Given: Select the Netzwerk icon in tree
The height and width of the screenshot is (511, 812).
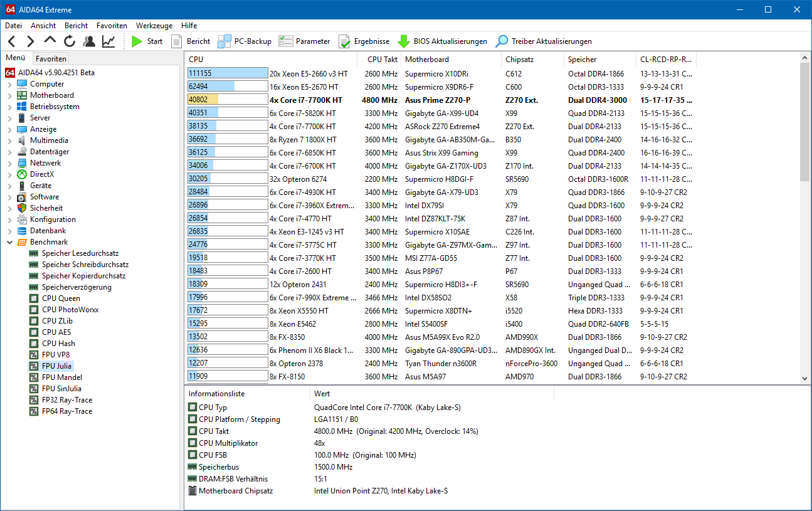Looking at the screenshot, I should coord(23,163).
